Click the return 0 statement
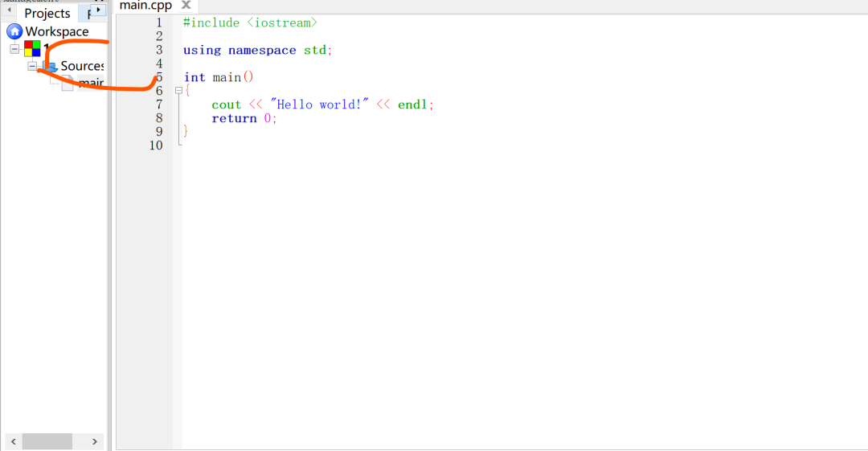 tap(244, 118)
